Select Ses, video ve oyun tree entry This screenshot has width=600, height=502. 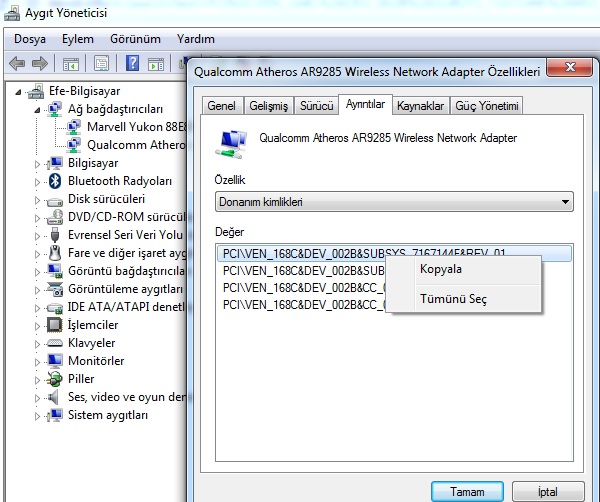[127, 397]
